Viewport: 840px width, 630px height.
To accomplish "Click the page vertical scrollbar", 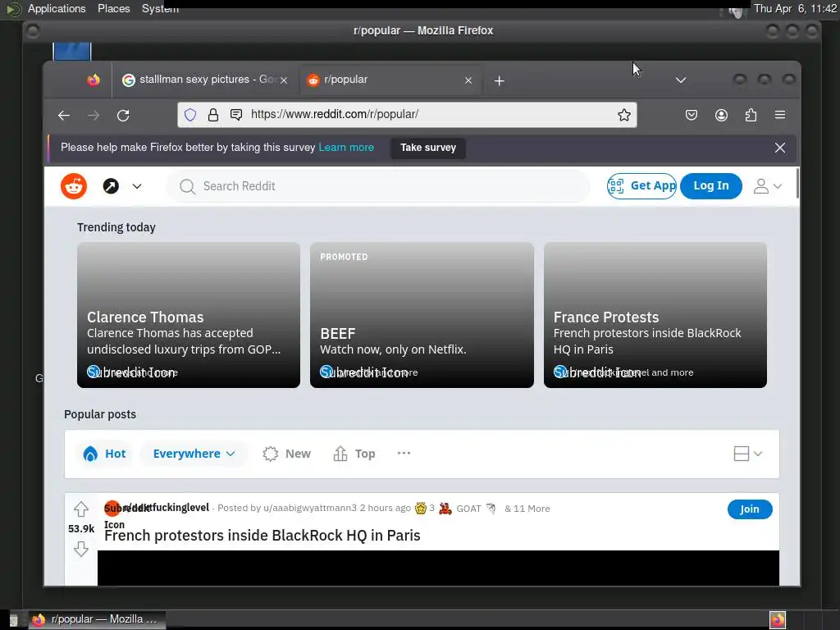I will click(x=797, y=183).
